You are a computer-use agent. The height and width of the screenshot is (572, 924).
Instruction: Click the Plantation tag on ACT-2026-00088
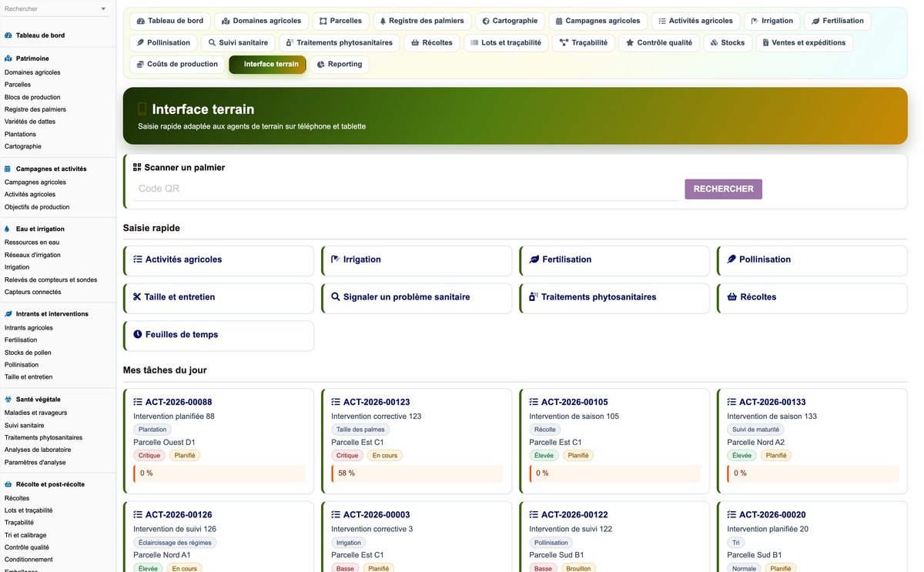pyautogui.click(x=152, y=430)
